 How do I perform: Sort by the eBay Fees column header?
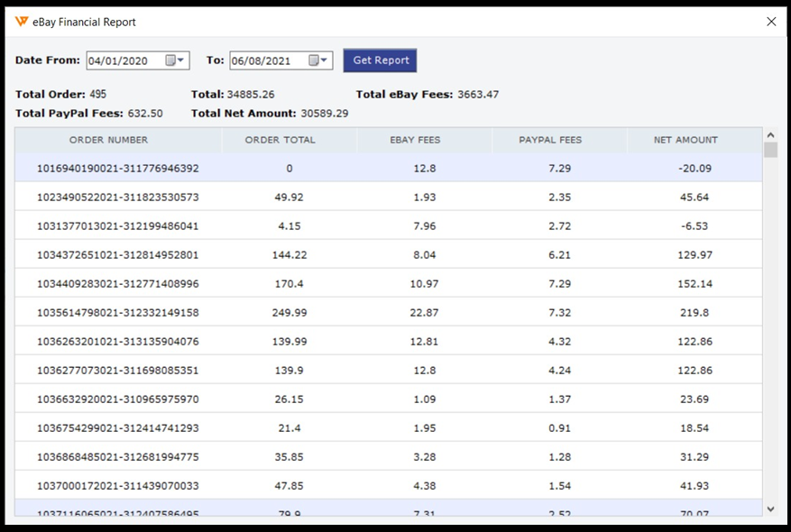[x=415, y=140]
